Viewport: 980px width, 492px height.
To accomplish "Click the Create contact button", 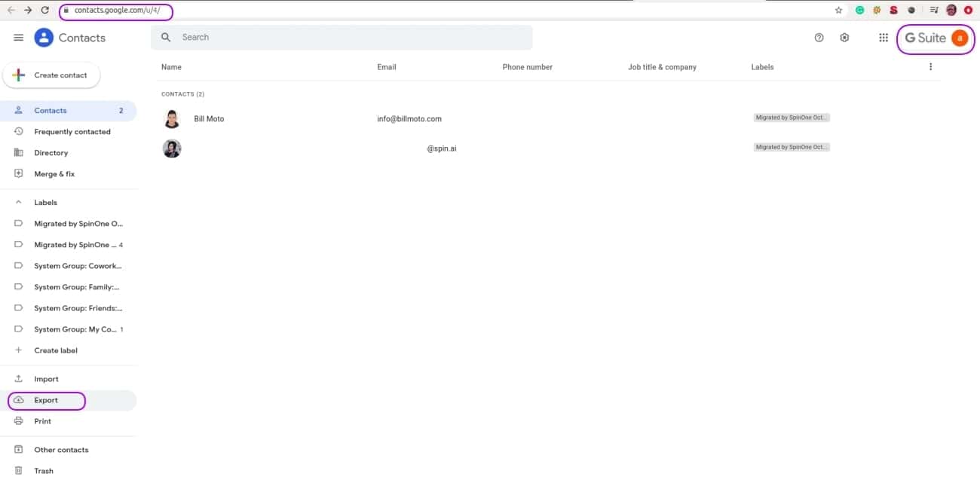I will [51, 75].
